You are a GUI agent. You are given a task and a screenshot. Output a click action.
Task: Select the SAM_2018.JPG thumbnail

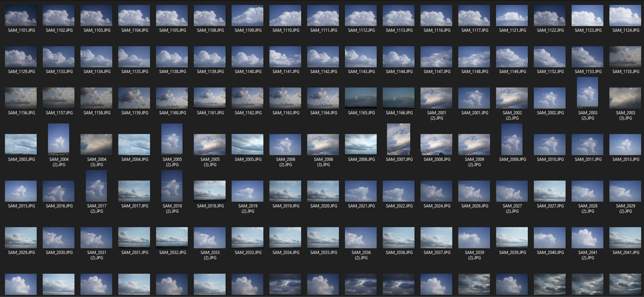tap(210, 191)
